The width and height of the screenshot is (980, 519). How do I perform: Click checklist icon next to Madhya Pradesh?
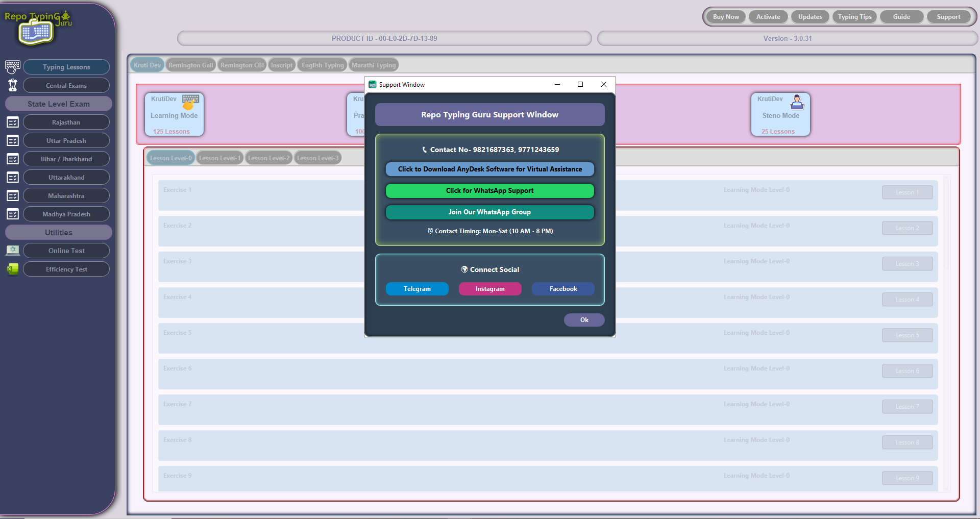pos(13,214)
